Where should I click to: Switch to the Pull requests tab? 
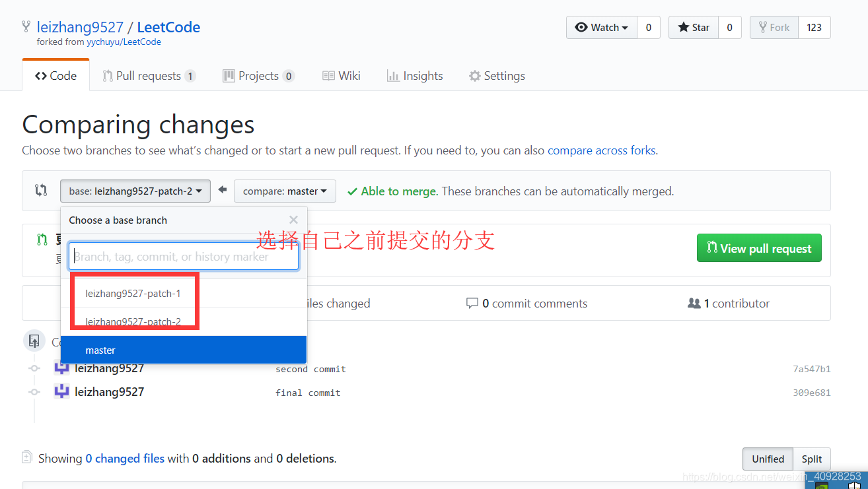tap(149, 76)
